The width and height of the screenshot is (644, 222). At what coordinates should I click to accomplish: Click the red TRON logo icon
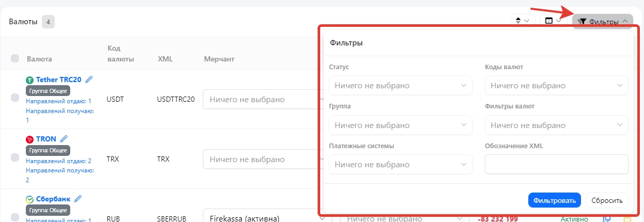(30, 139)
